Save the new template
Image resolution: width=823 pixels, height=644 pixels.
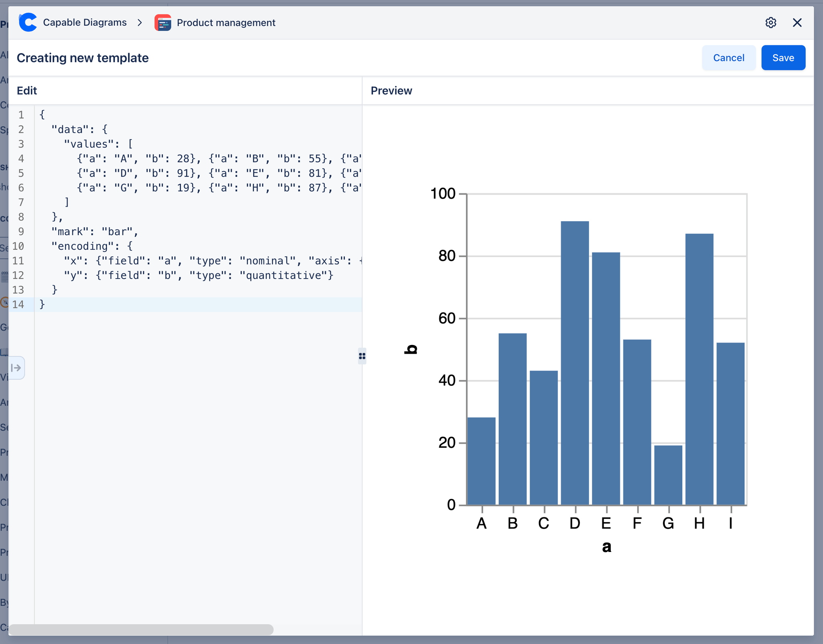click(x=783, y=57)
